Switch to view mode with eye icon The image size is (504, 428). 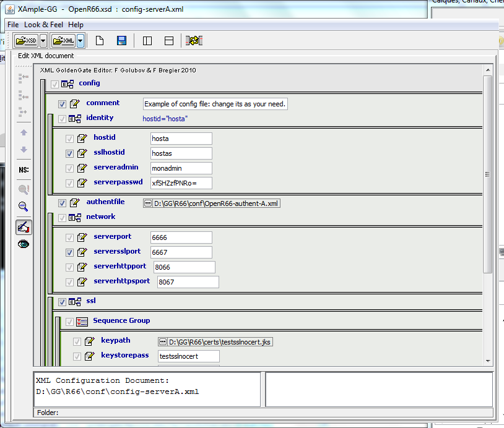(24, 244)
